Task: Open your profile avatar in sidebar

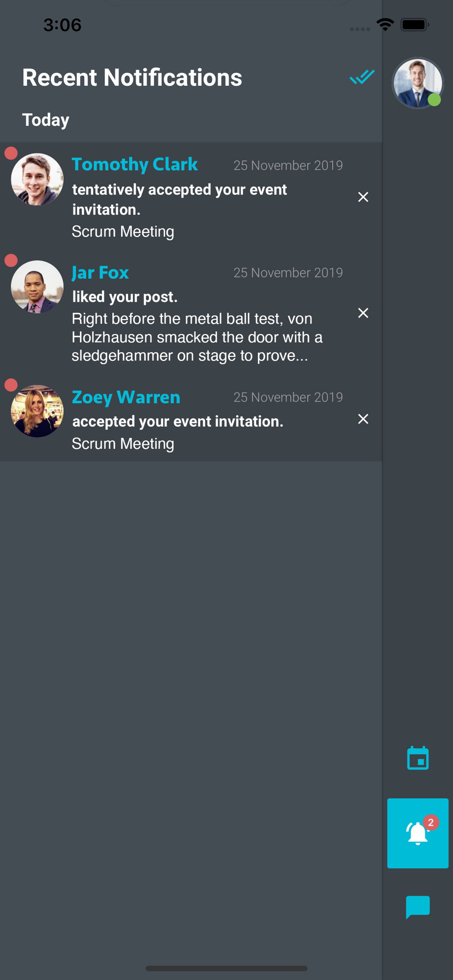Action: pyautogui.click(x=417, y=83)
